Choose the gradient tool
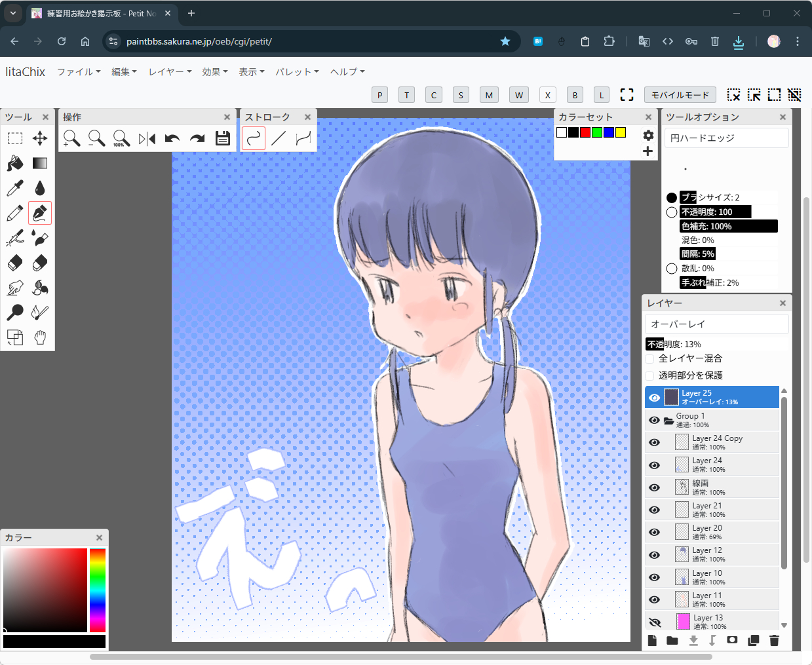 [x=40, y=163]
